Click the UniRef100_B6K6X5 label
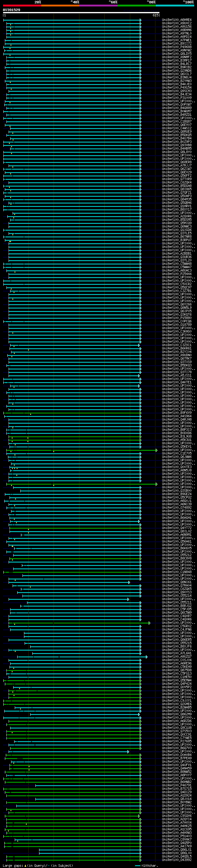197x868 pixels. coord(176,548)
